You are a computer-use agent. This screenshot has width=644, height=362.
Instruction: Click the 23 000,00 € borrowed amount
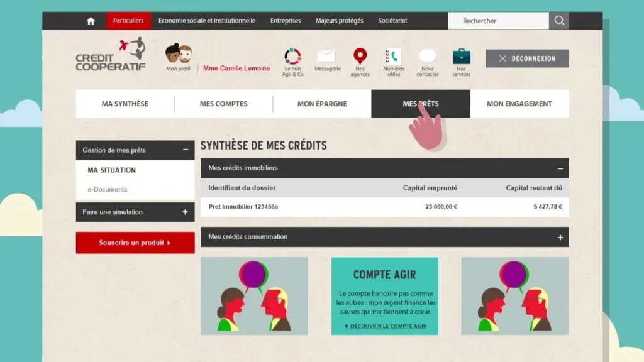pos(441,207)
